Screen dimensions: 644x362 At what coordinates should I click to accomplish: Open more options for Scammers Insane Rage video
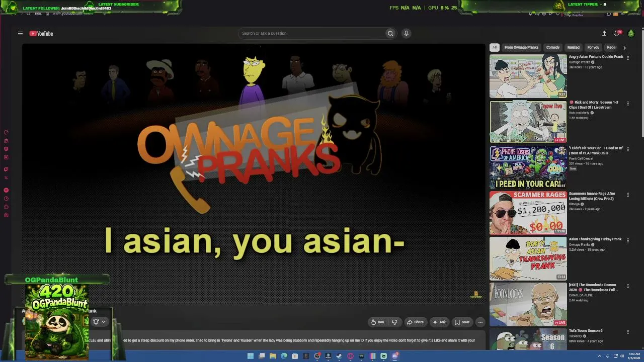pyautogui.click(x=628, y=195)
